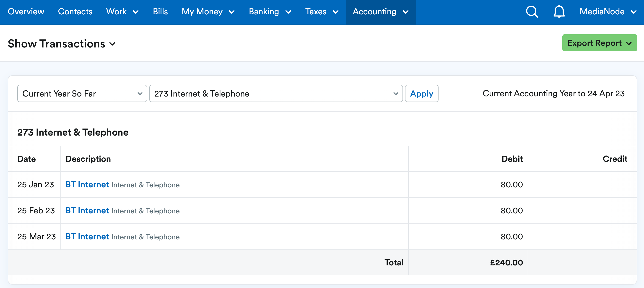Change the Current Year So Far period
Image resolution: width=644 pixels, height=288 pixels.
point(82,94)
